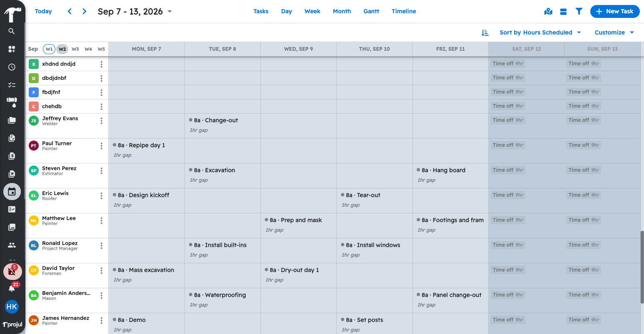Image resolution: width=644 pixels, height=334 pixels.
Task: Open search in the left sidebar
Action: pos(12,31)
